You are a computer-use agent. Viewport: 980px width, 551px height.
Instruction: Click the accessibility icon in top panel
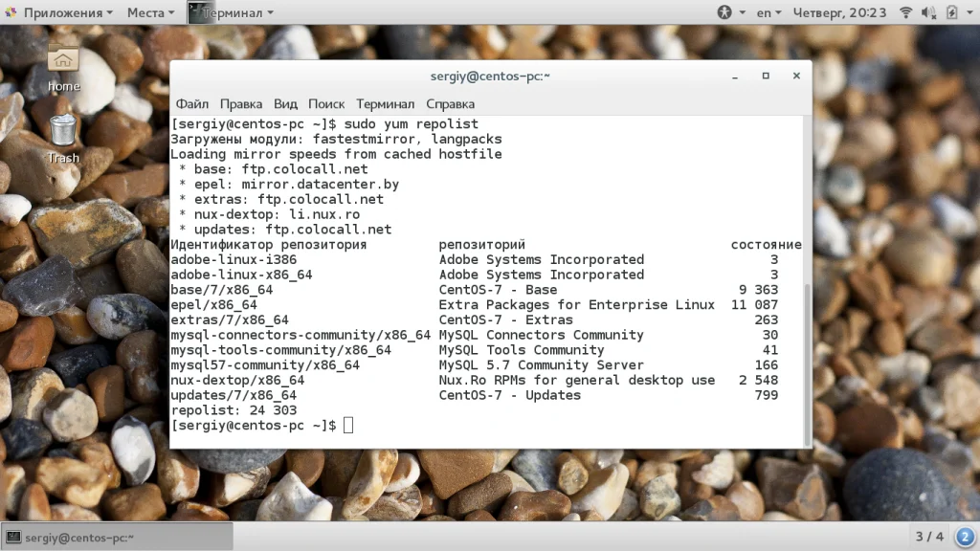(x=724, y=12)
